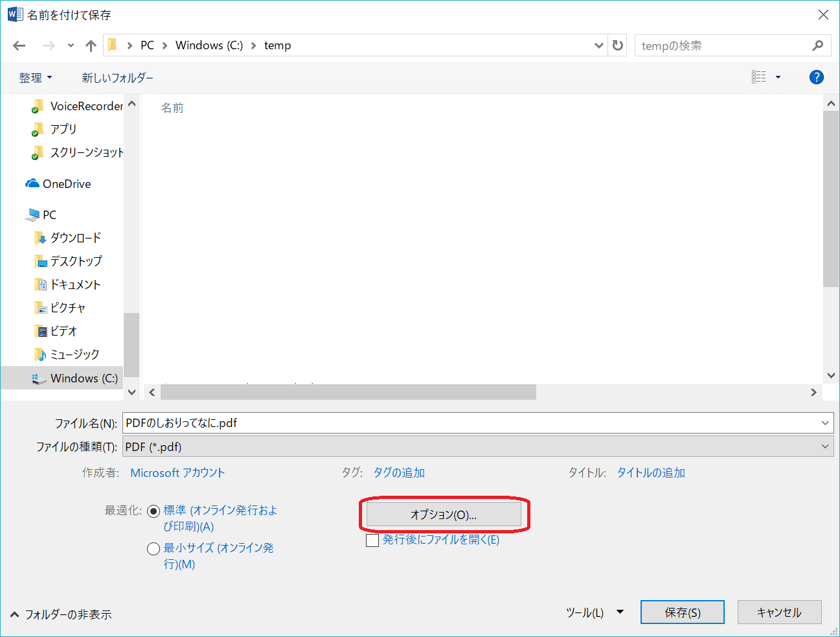Click the Options (オプション) button
The height and width of the screenshot is (637, 840).
click(444, 515)
